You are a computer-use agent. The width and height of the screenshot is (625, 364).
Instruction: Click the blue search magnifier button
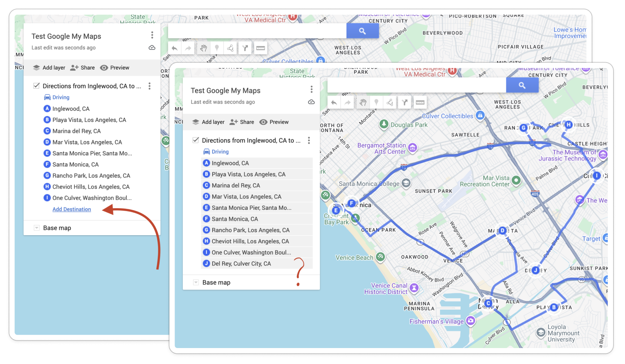pos(522,85)
